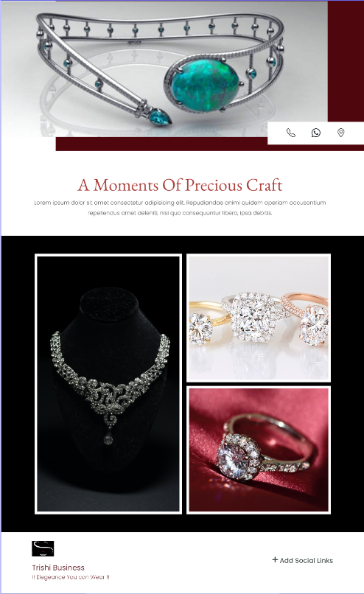Click the small business logo thumbnail
The height and width of the screenshot is (594, 364).
(43, 548)
